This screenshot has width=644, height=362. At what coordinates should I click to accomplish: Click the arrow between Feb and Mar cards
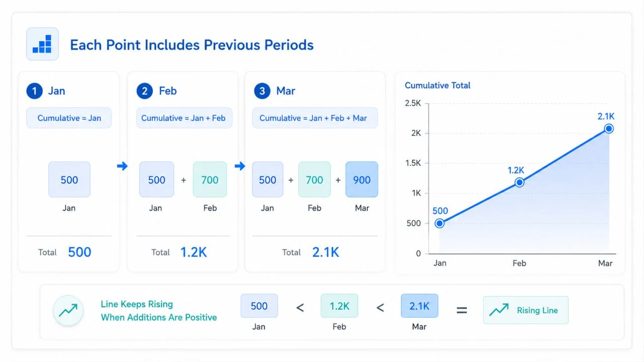[240, 166]
